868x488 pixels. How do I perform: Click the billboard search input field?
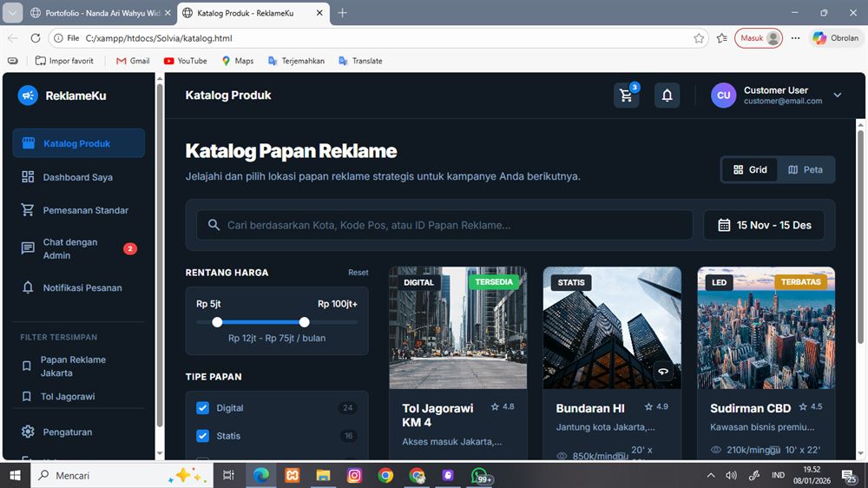click(451, 225)
